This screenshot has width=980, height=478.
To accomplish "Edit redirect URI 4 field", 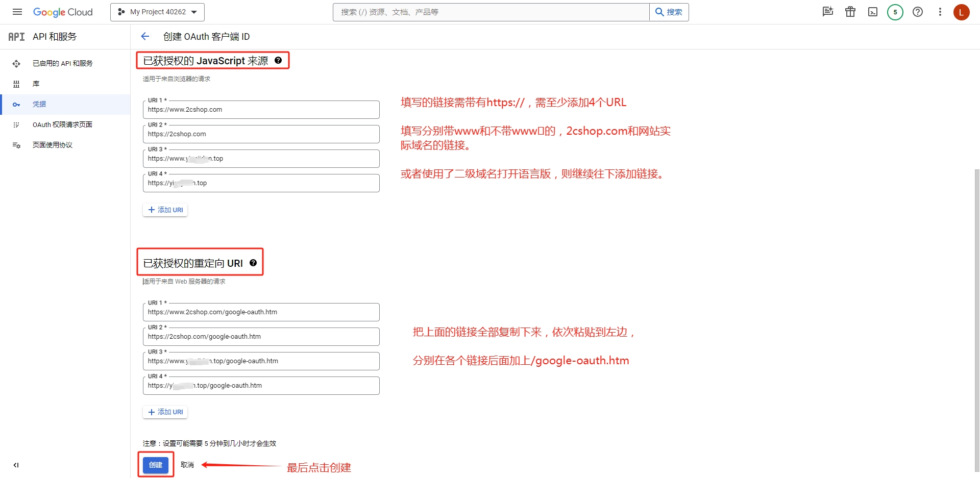I will [x=261, y=386].
